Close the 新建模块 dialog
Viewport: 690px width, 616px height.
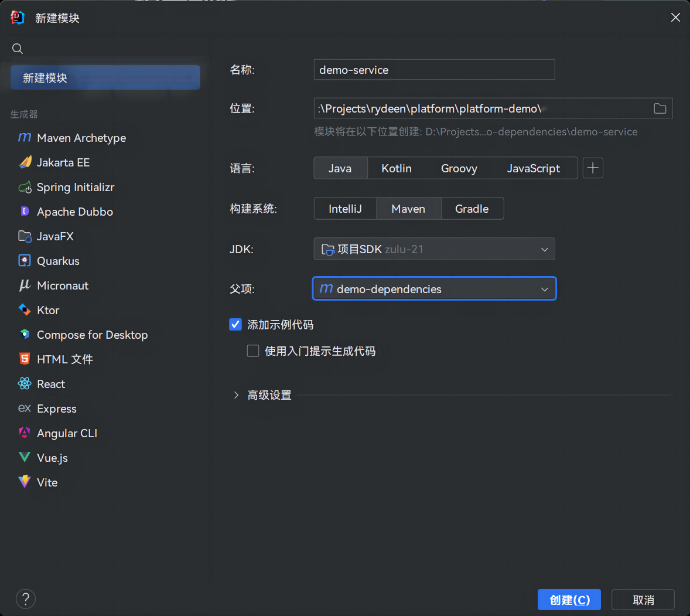675,17
